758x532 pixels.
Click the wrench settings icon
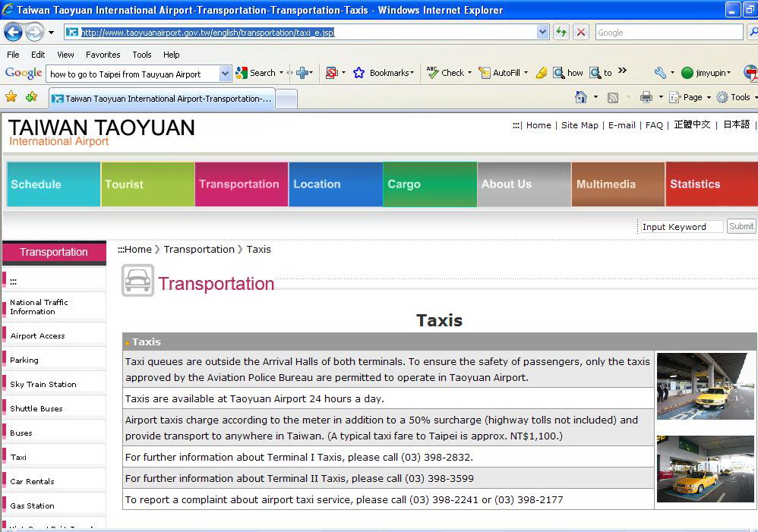click(660, 73)
